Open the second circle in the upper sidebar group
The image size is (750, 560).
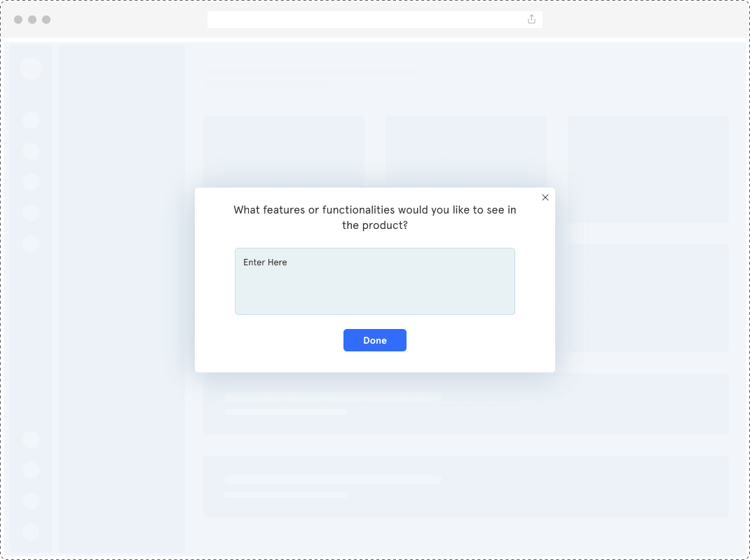31,151
